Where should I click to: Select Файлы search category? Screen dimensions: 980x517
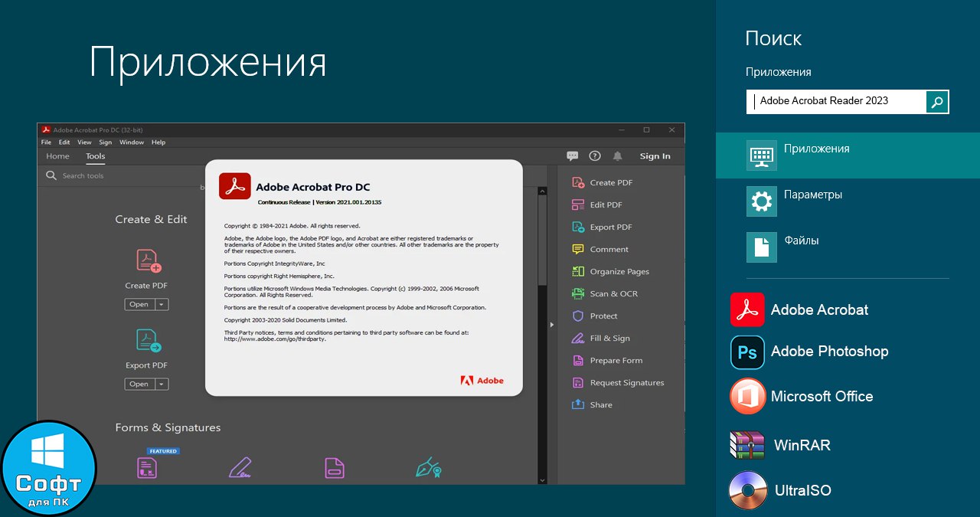[x=848, y=247]
